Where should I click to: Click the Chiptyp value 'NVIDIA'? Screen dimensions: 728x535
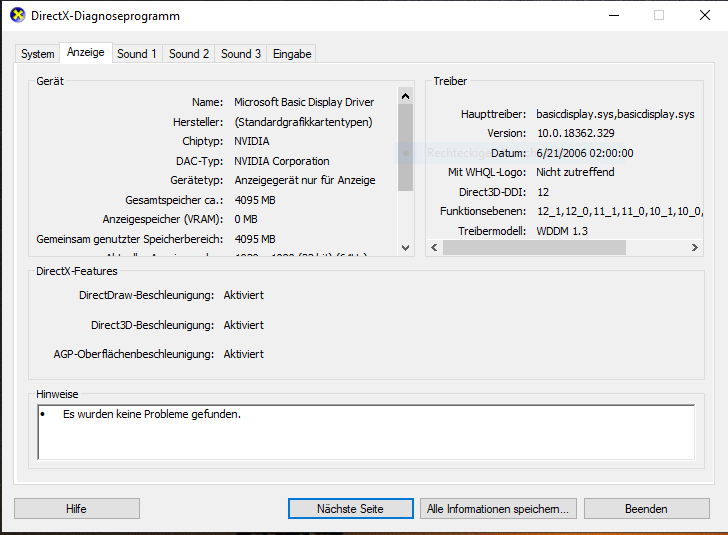(252, 141)
